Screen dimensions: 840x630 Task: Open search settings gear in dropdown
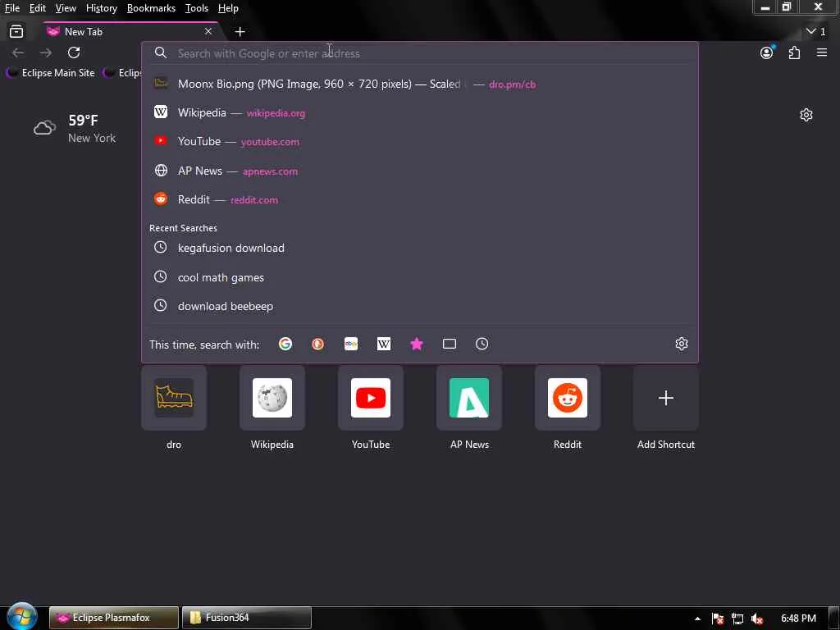[682, 344]
